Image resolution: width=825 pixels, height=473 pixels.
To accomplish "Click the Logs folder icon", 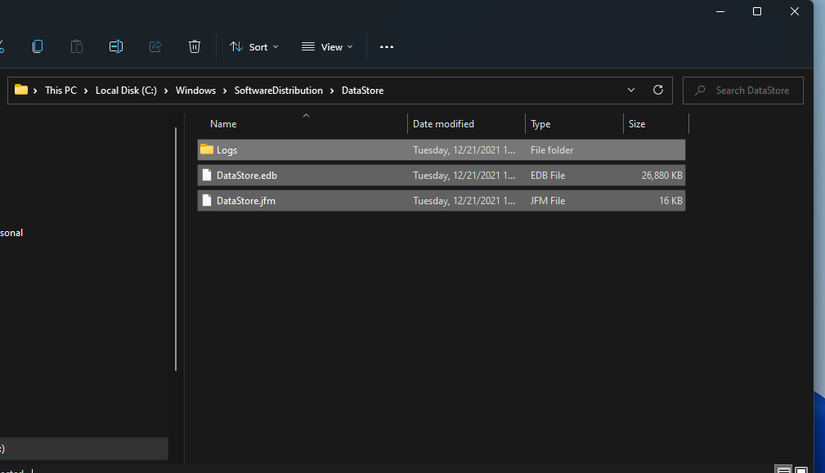I will [x=207, y=149].
